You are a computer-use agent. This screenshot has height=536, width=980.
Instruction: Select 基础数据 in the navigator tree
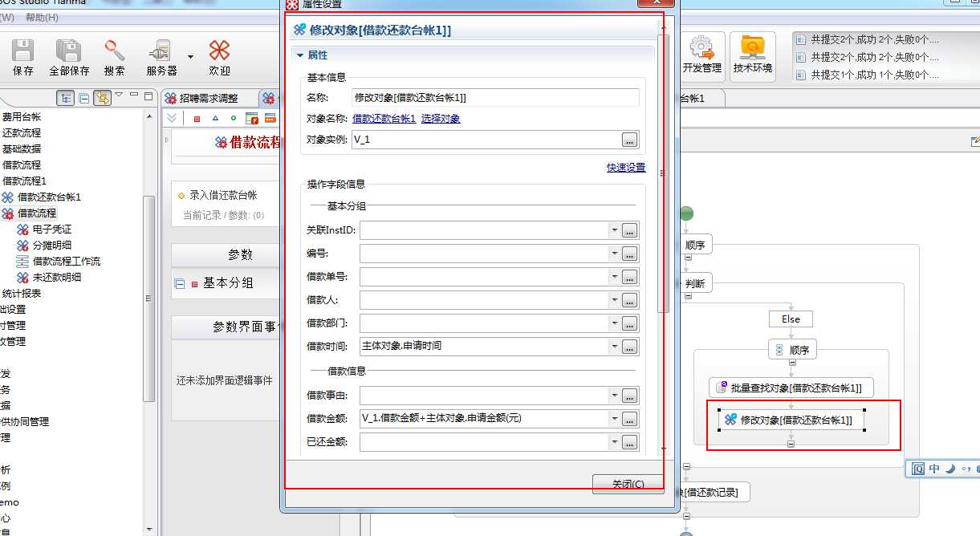click(x=22, y=148)
